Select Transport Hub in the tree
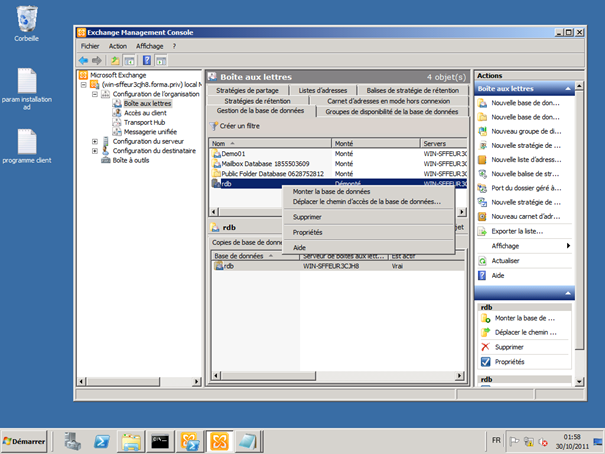 pyautogui.click(x=144, y=122)
